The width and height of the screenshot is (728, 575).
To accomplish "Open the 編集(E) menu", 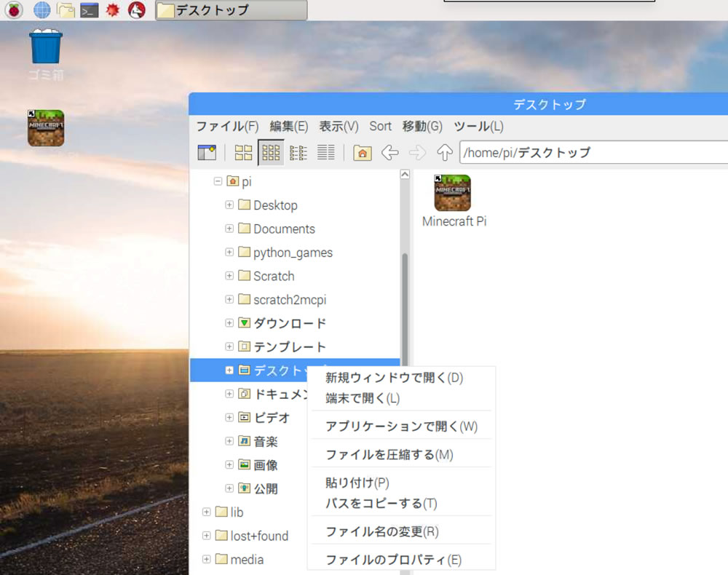I will [x=289, y=126].
